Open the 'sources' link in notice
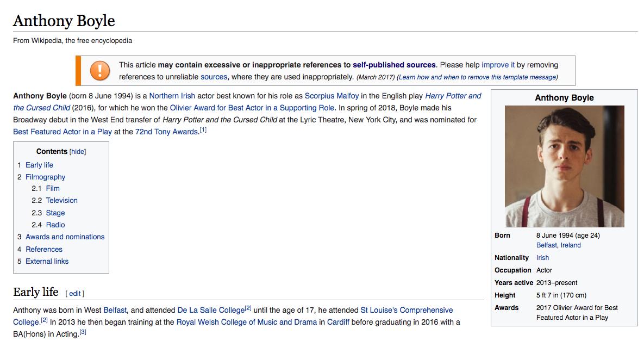 pyautogui.click(x=214, y=77)
